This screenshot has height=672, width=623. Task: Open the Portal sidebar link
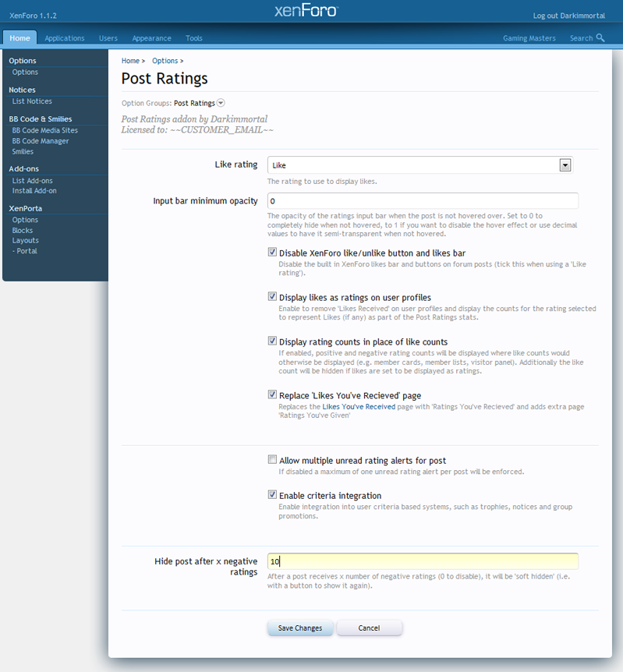coord(24,251)
